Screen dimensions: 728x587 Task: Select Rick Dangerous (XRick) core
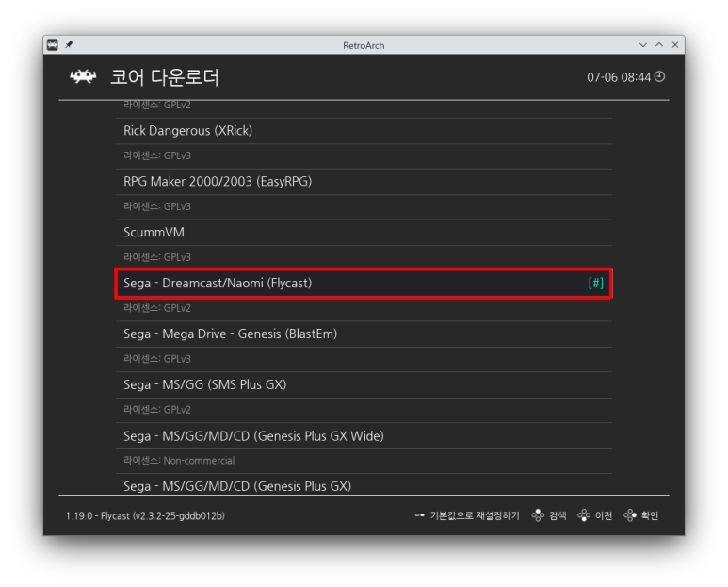click(364, 131)
